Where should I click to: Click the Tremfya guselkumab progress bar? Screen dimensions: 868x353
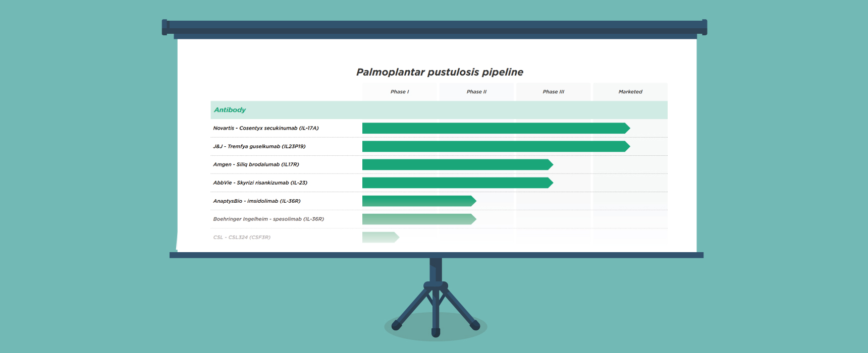click(495, 146)
